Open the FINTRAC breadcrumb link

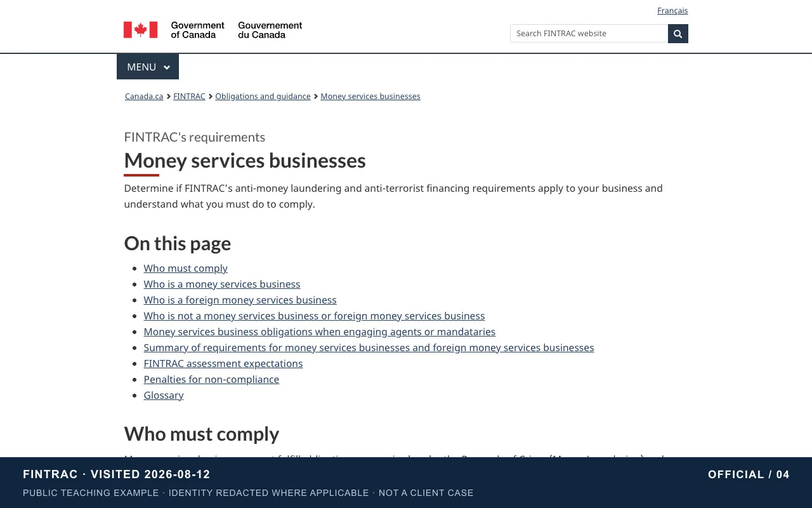coord(189,97)
